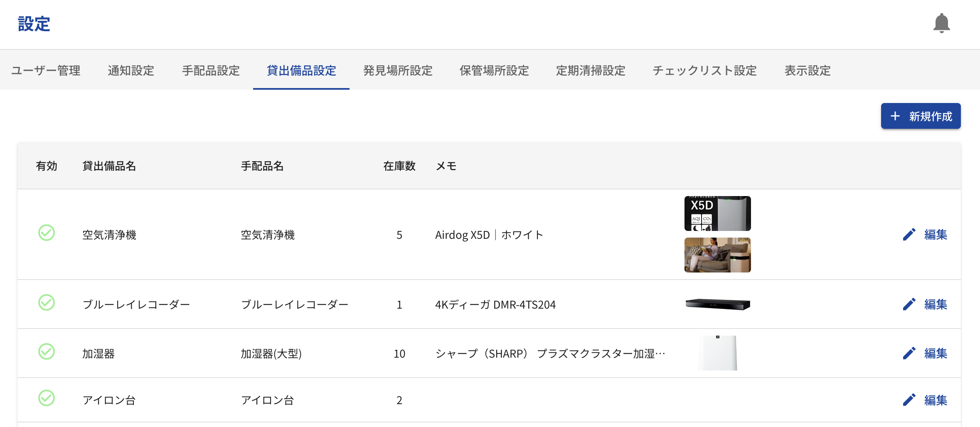Open the Airdog X5D product thumbnail

pos(717,213)
